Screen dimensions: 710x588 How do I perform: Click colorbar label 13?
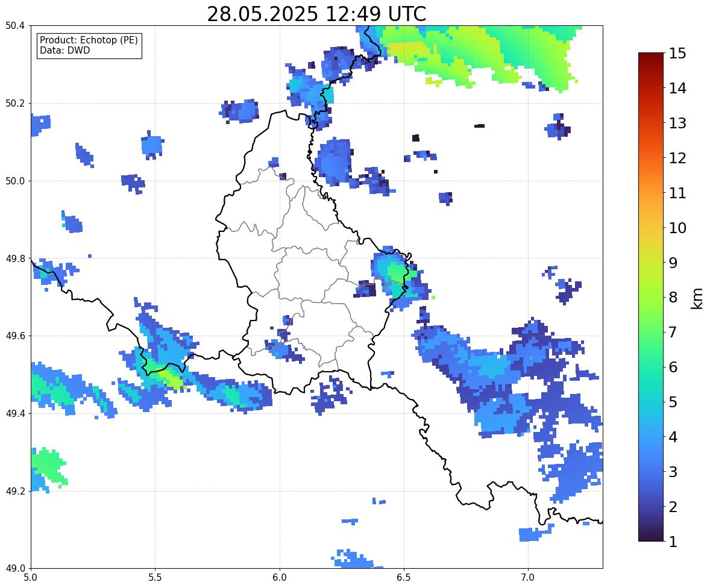pos(677,124)
